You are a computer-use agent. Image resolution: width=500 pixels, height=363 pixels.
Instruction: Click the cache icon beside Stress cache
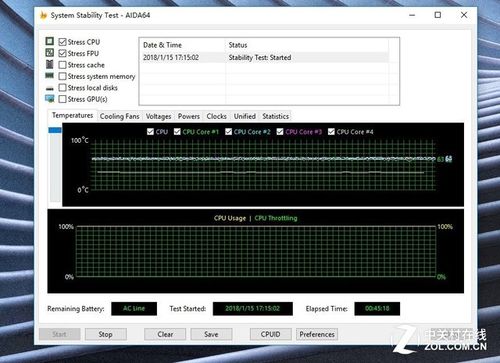(50, 64)
